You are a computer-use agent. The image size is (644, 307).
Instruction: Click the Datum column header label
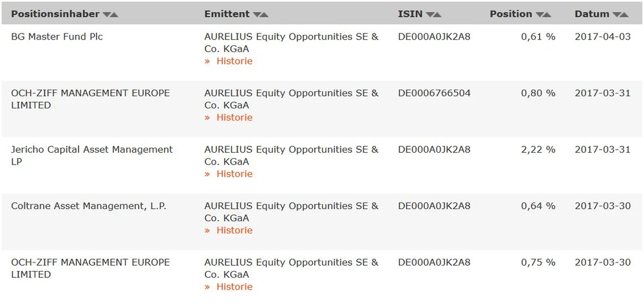tap(592, 14)
